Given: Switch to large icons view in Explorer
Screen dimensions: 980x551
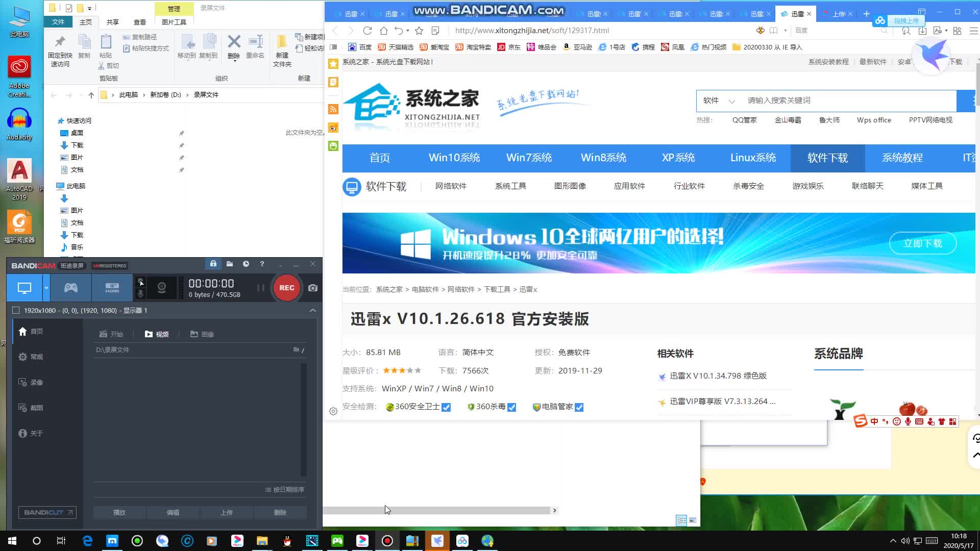Looking at the screenshot, I should 693,520.
